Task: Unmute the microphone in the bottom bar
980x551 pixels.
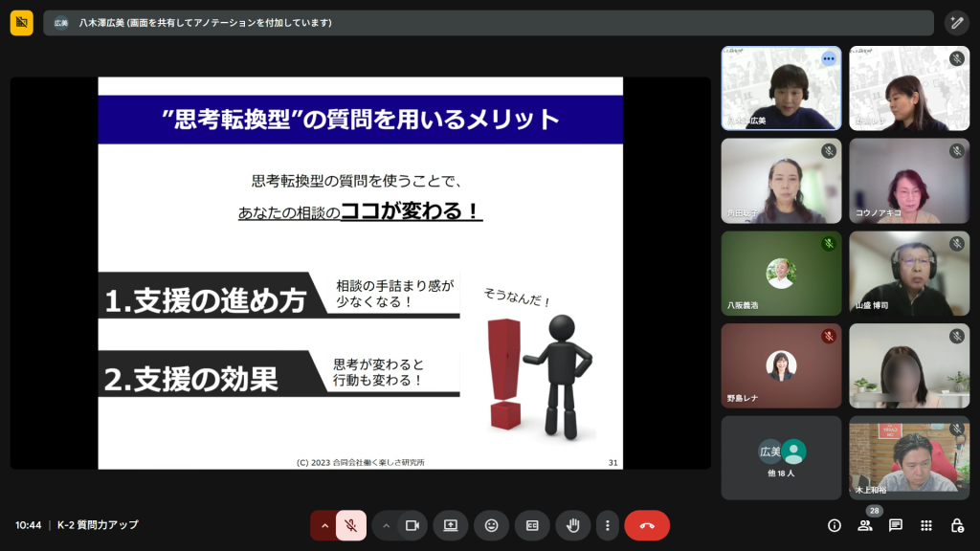Action: [x=351, y=525]
